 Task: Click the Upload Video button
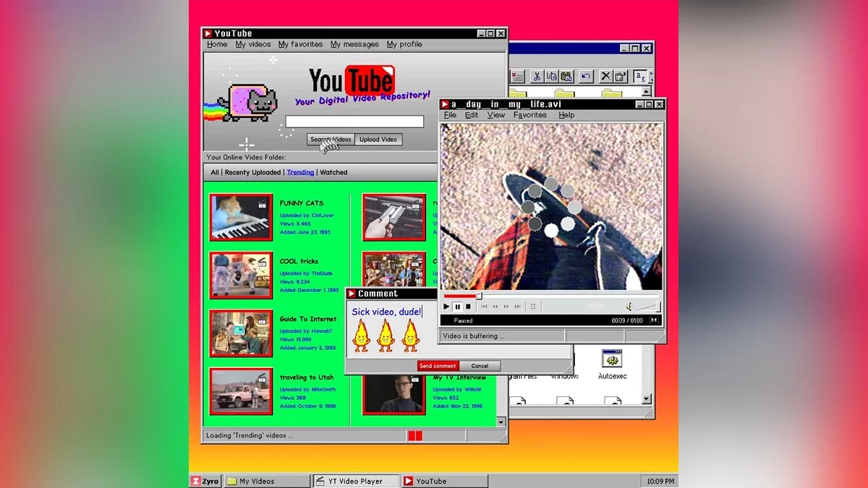coord(378,140)
